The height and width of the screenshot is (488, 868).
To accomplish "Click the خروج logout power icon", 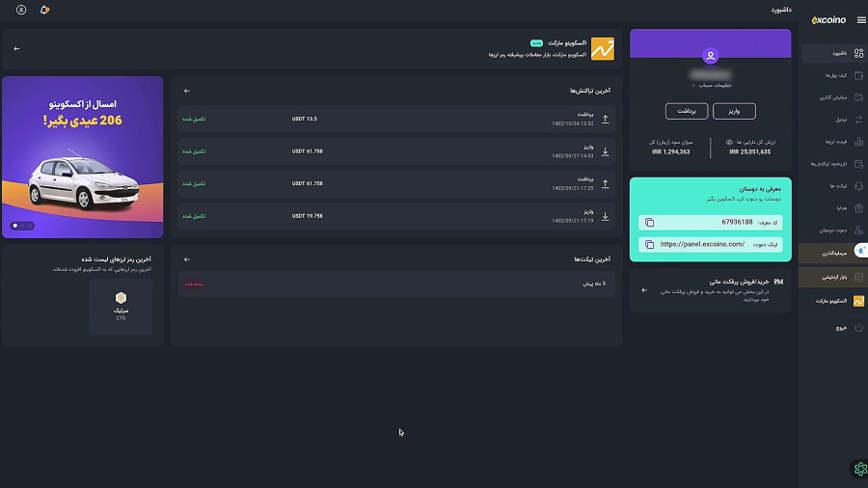I will coord(858,328).
